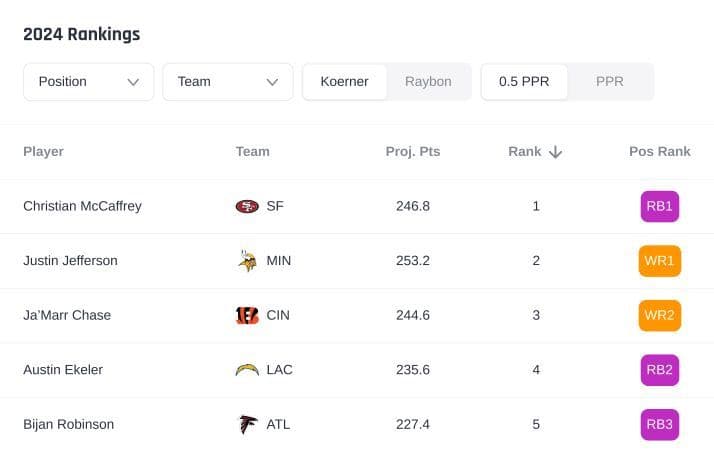The height and width of the screenshot is (452, 714).
Task: Open Bijan Robinson's player name
Action: [x=68, y=424]
